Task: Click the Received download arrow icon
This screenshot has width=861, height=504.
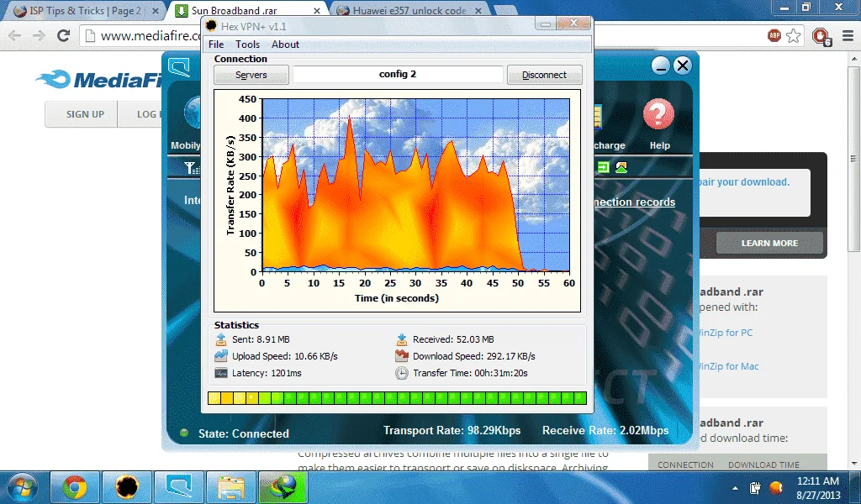Action: click(x=402, y=339)
